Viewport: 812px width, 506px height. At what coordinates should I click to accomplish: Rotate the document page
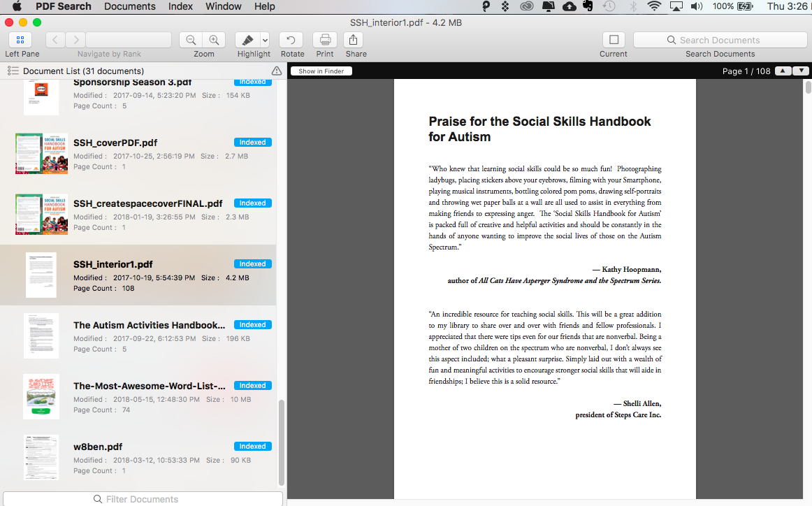pyautogui.click(x=291, y=40)
